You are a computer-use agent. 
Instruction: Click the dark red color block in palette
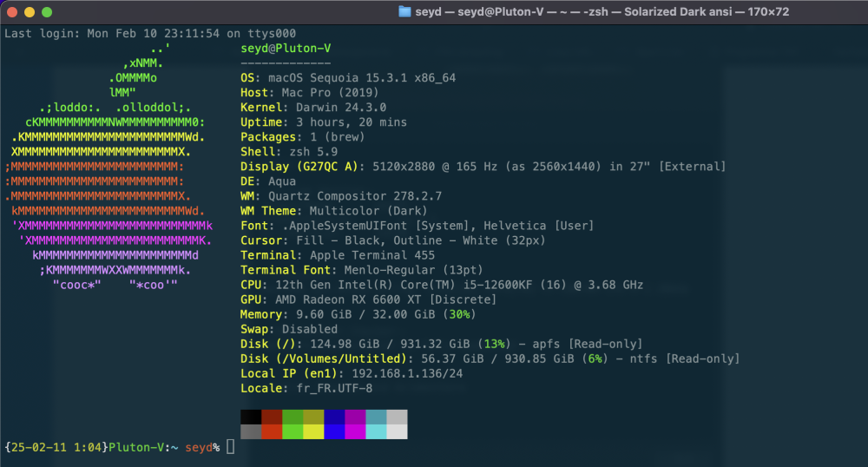click(x=272, y=418)
